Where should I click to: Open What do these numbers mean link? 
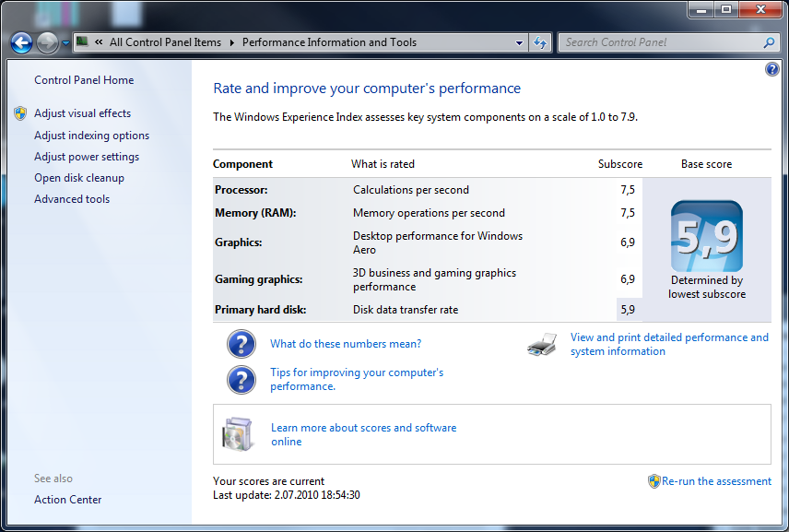[x=346, y=344]
